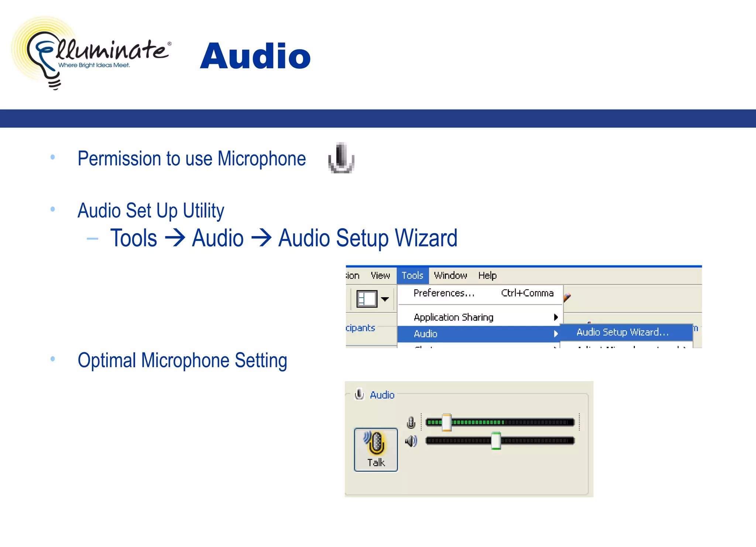Open the Window menu
The width and height of the screenshot is (756, 547).
point(450,276)
